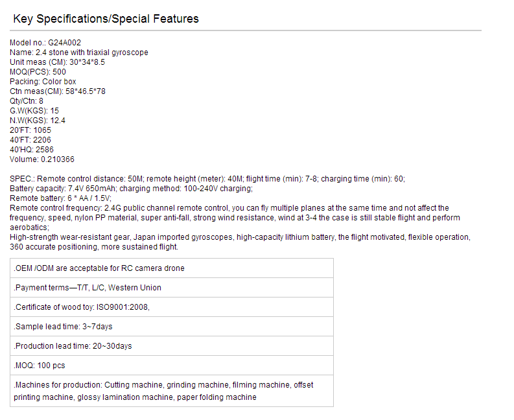Select the Name triaxial gyroscope line
The height and width of the screenshot is (420, 514).
click(x=78, y=52)
